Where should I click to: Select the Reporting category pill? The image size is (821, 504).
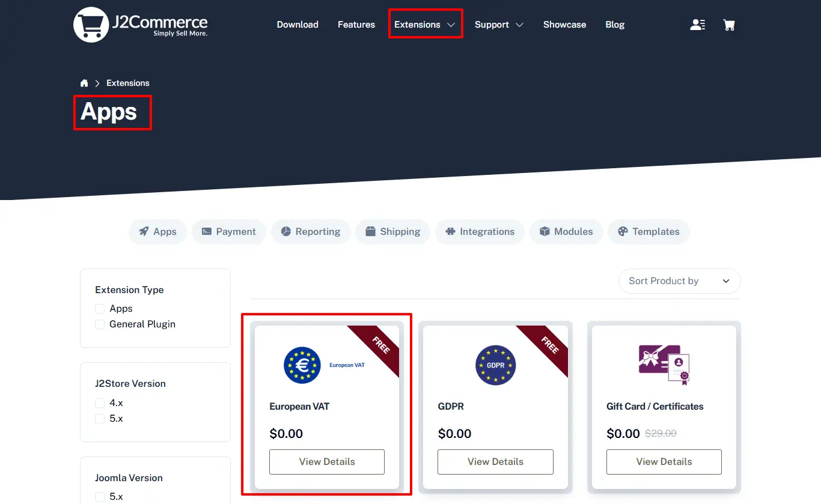pos(311,231)
